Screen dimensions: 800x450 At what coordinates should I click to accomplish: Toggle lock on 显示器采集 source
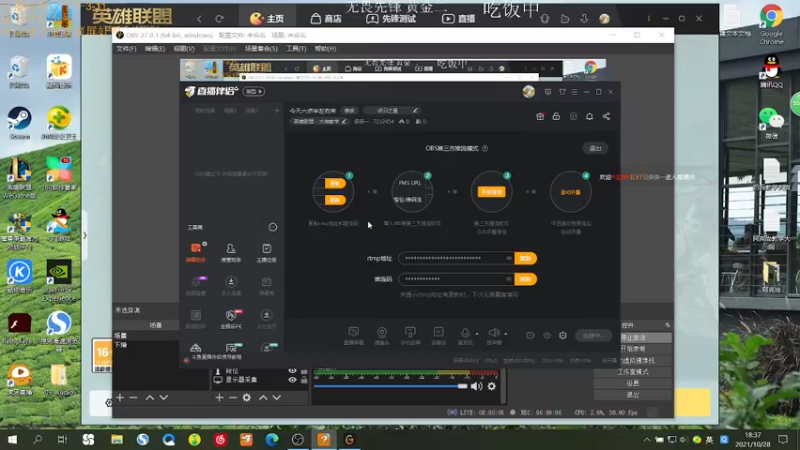click(x=304, y=380)
